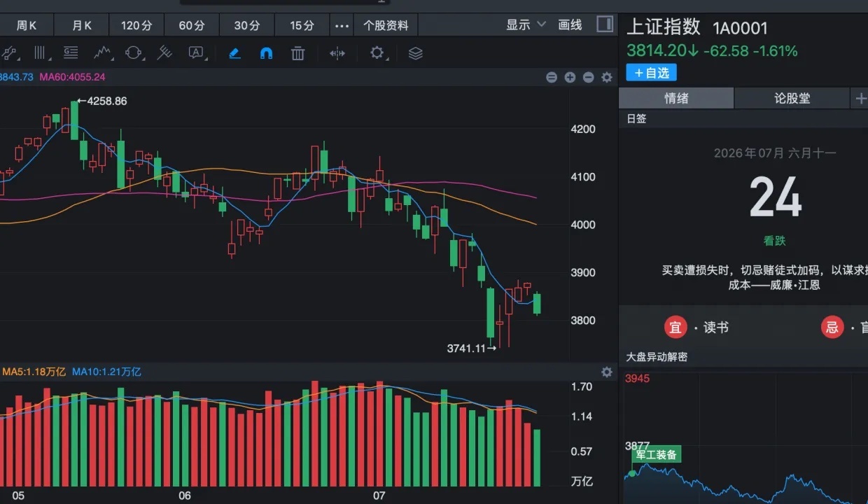Click MA10:1.21万亿 volume label
868x504 pixels.
click(x=106, y=372)
